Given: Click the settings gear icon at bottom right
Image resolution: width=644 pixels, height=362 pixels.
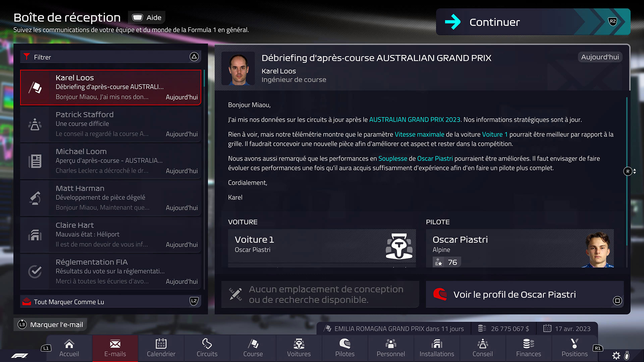Looking at the screenshot, I should tap(616, 356).
